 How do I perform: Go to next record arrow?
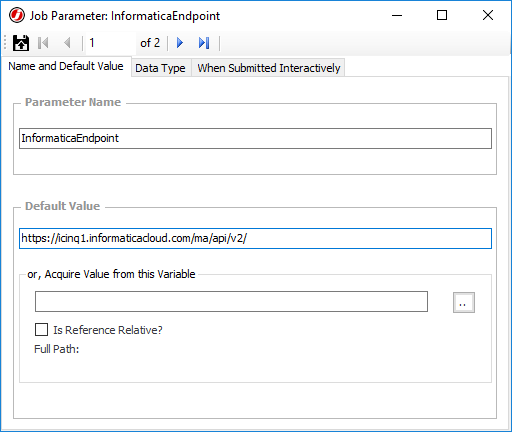180,43
